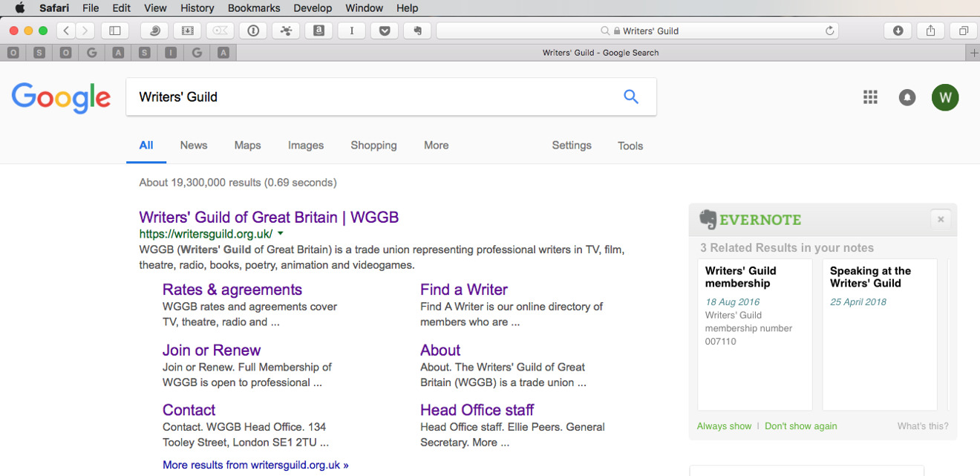Switch to Maps results
980x476 pixels.
point(247,146)
